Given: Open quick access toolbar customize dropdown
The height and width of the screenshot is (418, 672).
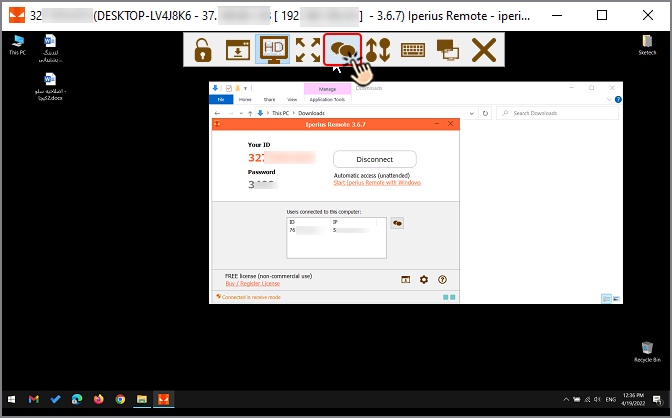Looking at the screenshot, I should click(x=246, y=88).
